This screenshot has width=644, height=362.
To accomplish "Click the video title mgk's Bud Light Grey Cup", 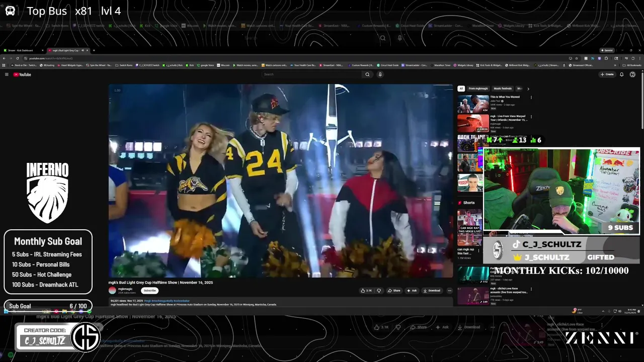I will pyautogui.click(x=160, y=283).
